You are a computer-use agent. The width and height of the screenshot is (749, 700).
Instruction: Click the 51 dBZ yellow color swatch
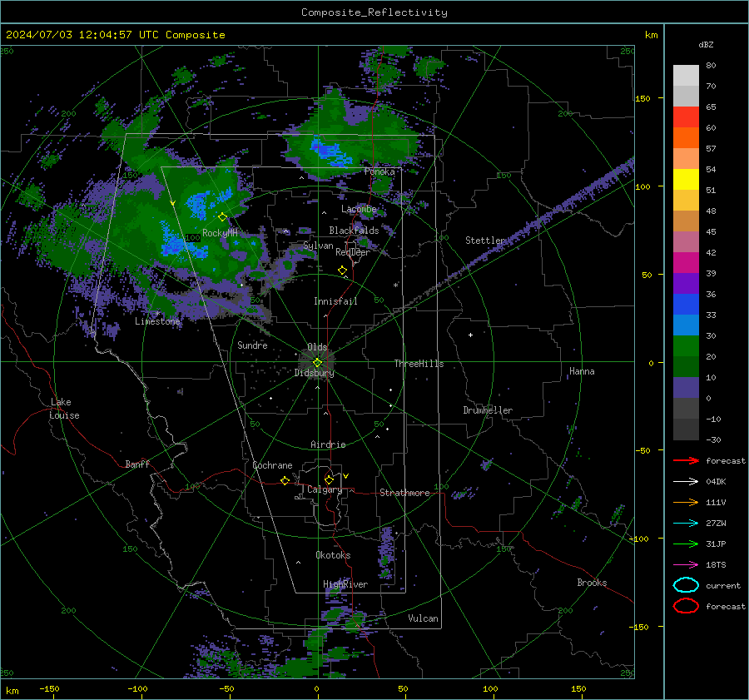coord(686,179)
